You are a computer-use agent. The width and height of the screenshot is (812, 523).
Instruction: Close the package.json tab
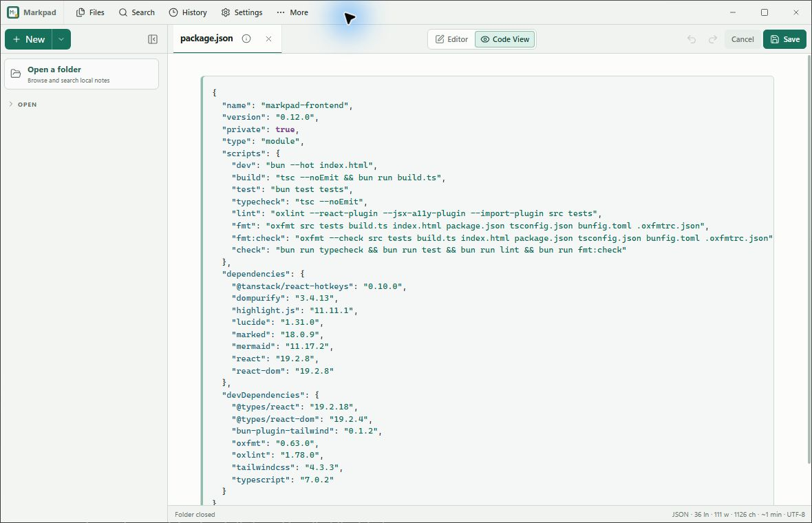[x=269, y=39]
